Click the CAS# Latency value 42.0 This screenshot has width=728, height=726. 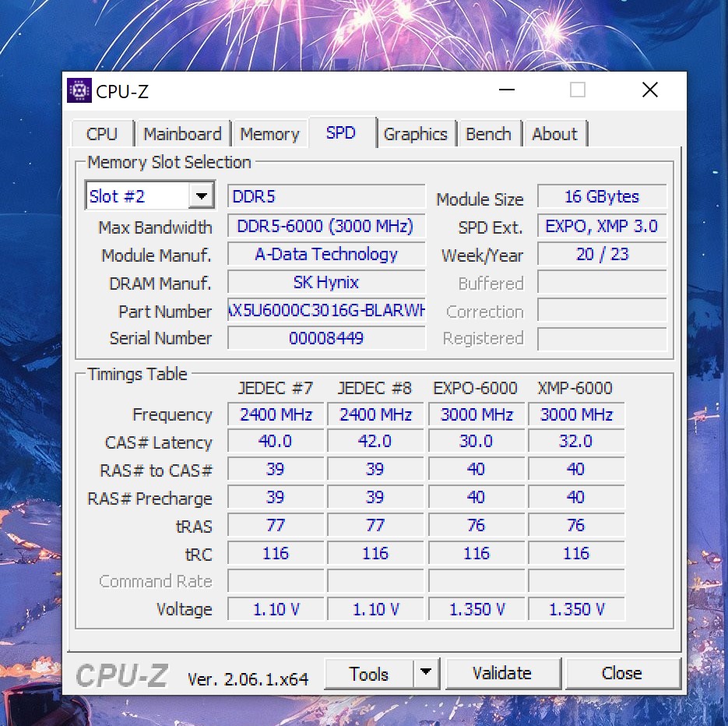click(375, 441)
